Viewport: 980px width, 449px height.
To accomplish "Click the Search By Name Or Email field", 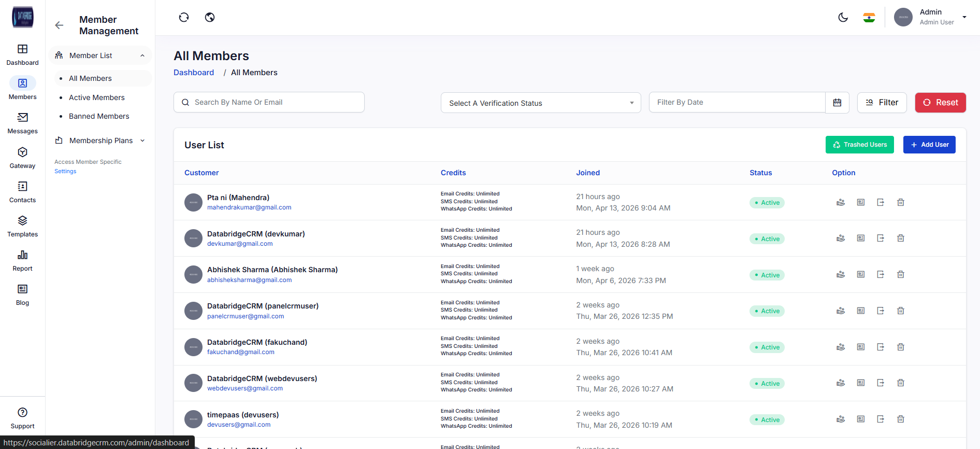I will pyautogui.click(x=269, y=102).
